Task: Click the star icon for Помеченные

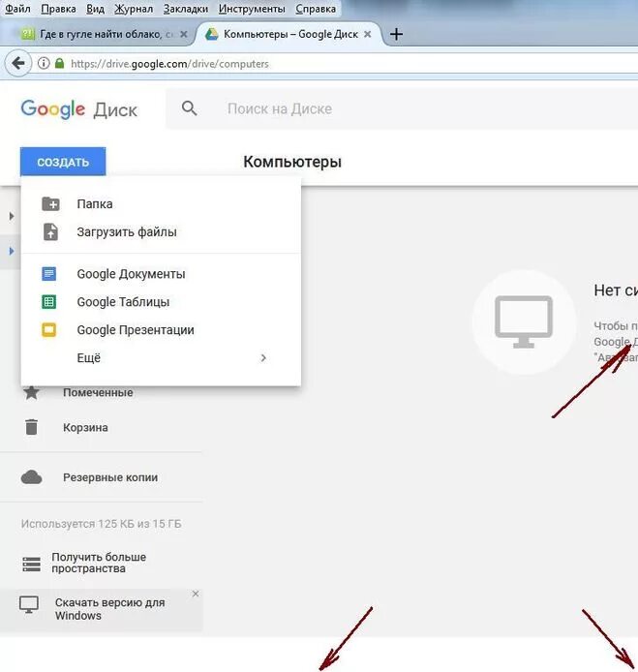Action: [31, 392]
